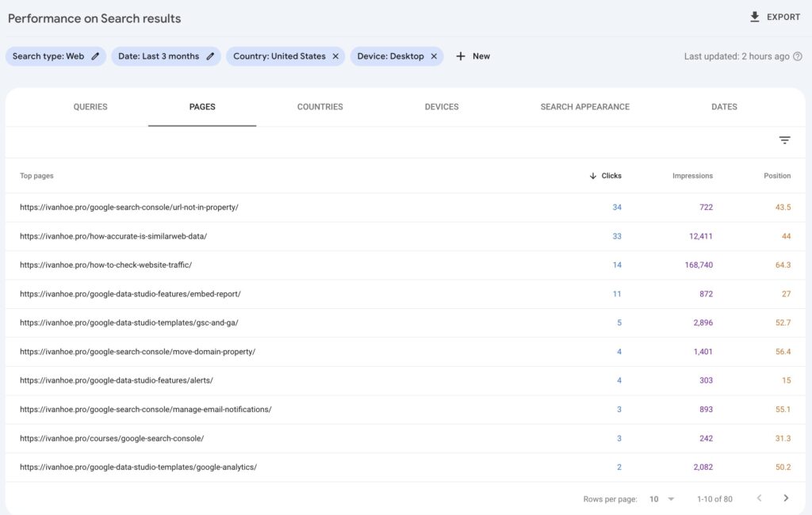Open the url-not-in-property page row

[x=129, y=208]
